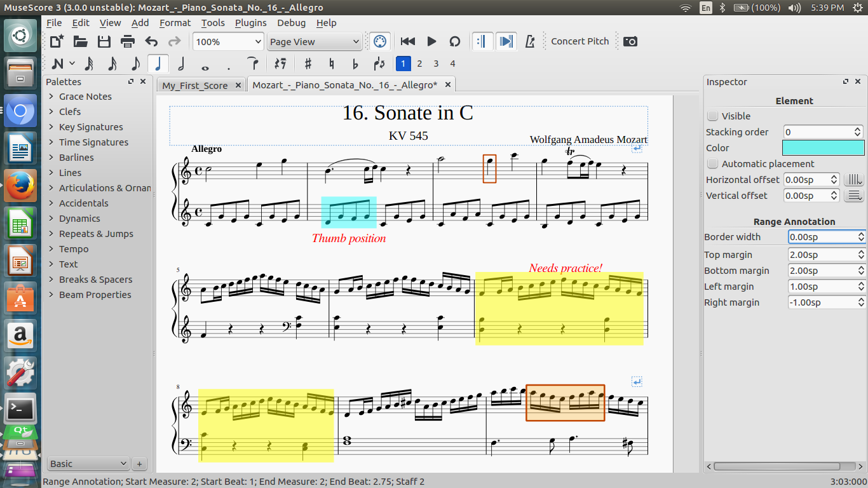Toggle pan score during playback

coord(506,41)
